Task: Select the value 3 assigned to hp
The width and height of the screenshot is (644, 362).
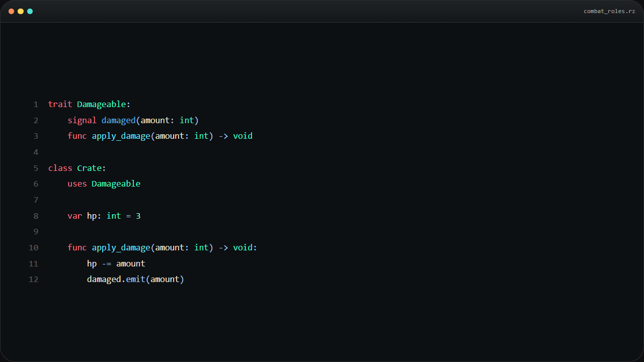Action: [x=138, y=216]
